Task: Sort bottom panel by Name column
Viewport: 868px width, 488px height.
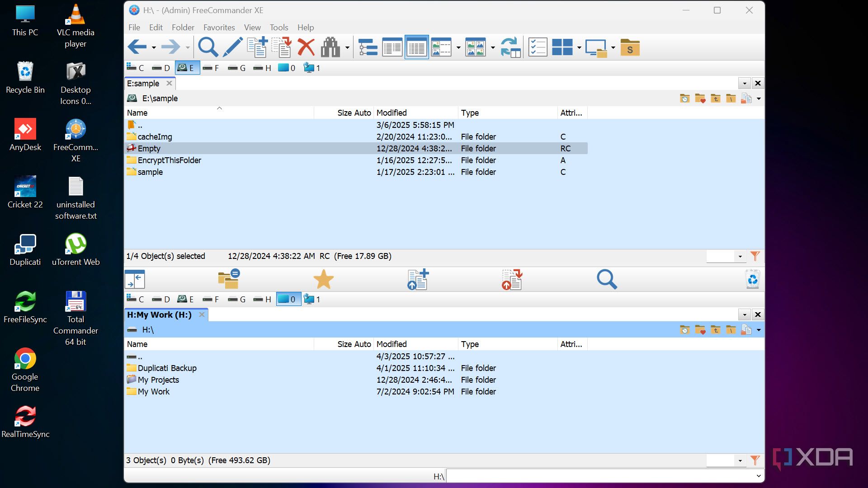Action: pyautogui.click(x=219, y=344)
